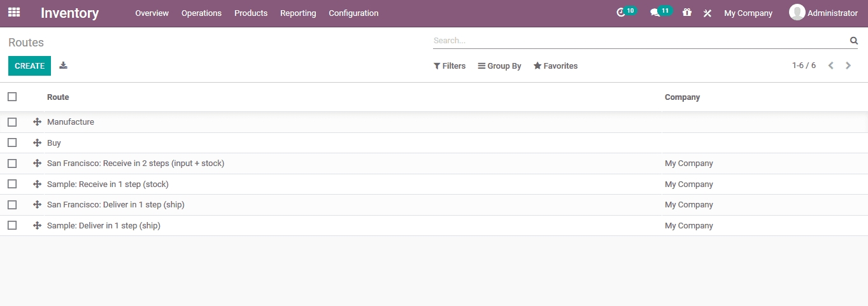This screenshot has width=868, height=306.
Task: Select the Sample: Deliver in 1 step checkbox
Action: pos(12,226)
